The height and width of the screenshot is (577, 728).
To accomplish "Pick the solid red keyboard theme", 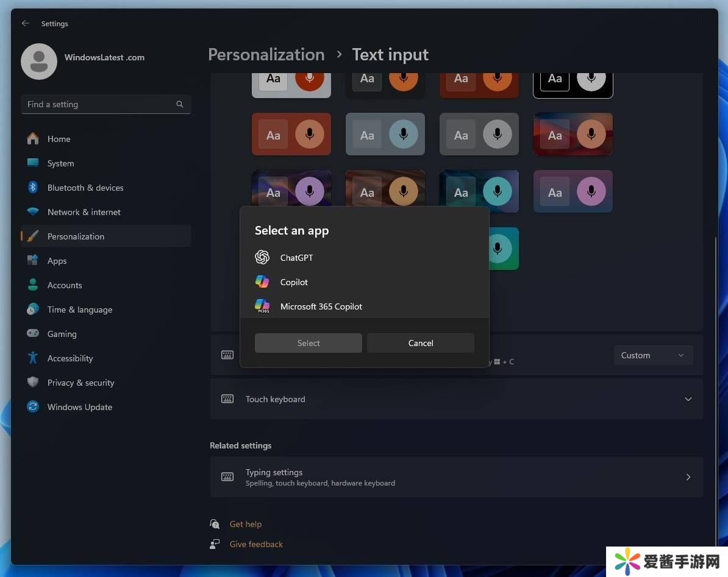I will 291,134.
